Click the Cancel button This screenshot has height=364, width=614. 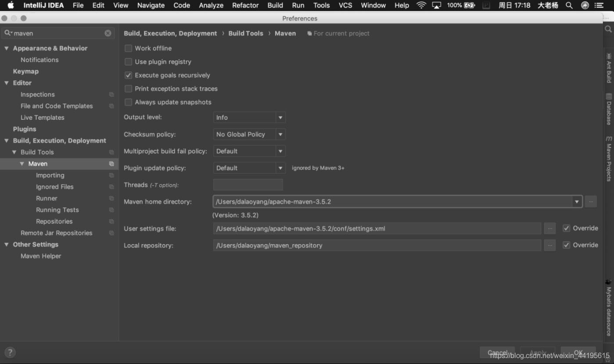coord(497,353)
